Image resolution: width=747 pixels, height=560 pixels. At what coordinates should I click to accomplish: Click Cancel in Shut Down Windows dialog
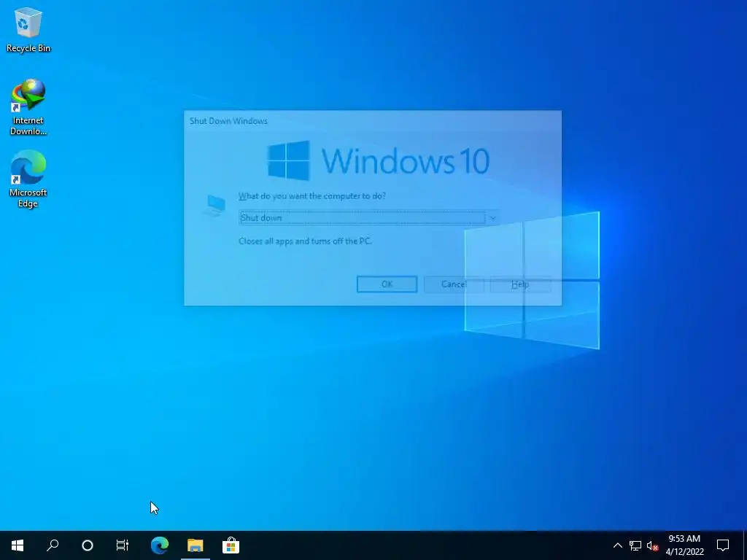coord(454,284)
